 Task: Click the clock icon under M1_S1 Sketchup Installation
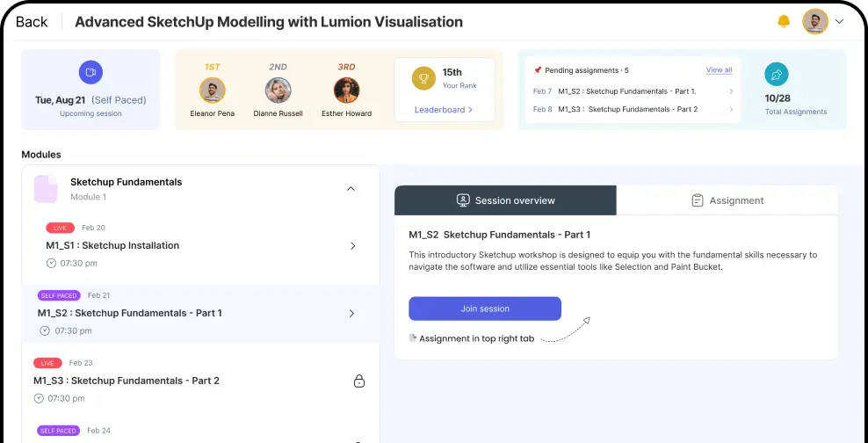[51, 263]
